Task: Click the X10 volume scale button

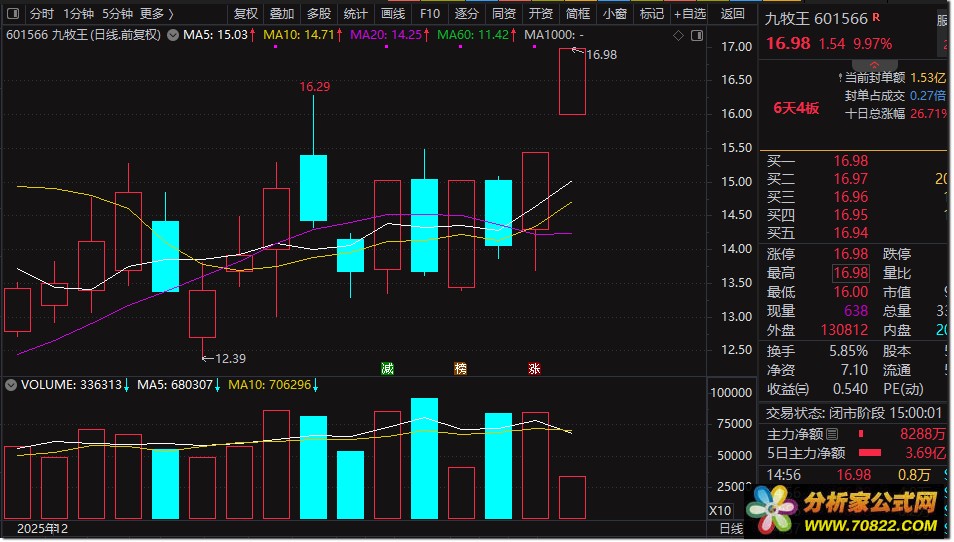Action: tap(720, 510)
